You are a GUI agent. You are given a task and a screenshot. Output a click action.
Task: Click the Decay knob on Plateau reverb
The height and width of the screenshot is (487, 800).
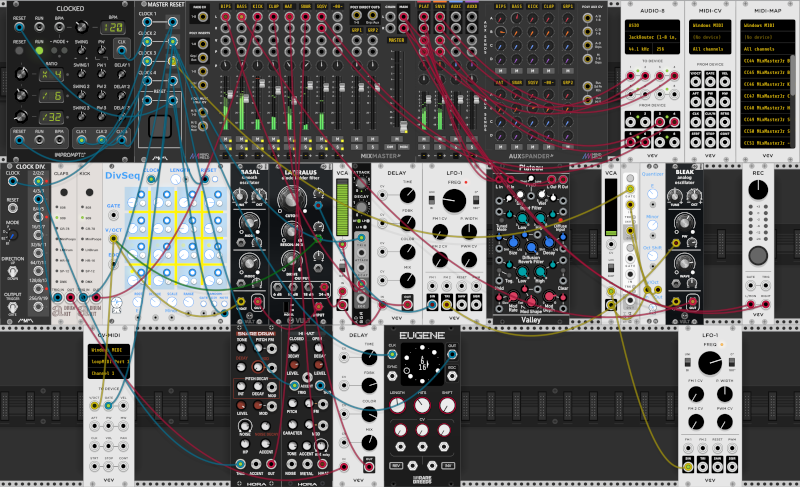(549, 242)
